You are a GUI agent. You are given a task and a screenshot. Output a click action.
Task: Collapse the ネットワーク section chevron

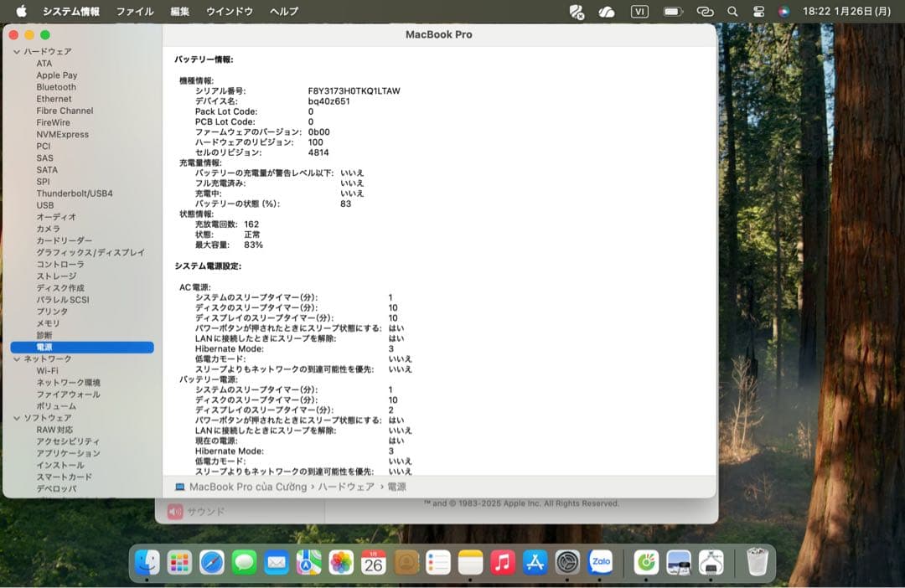[x=17, y=359]
